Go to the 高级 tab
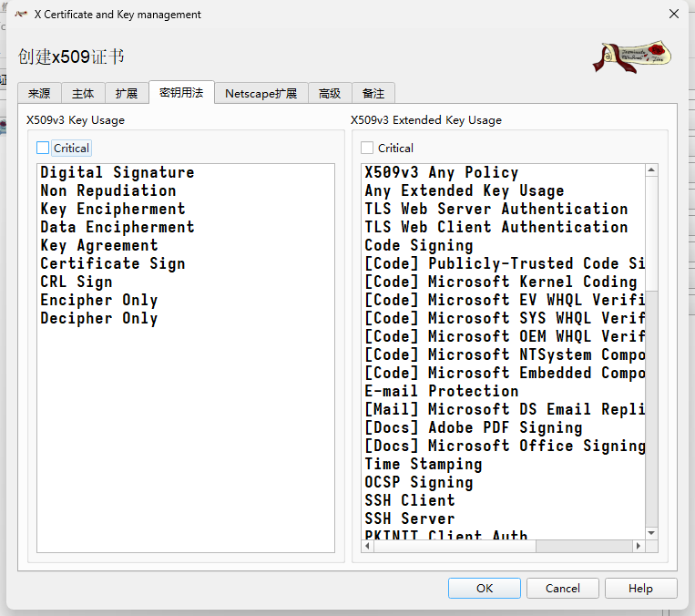Image resolution: width=695 pixels, height=616 pixels. point(329,93)
